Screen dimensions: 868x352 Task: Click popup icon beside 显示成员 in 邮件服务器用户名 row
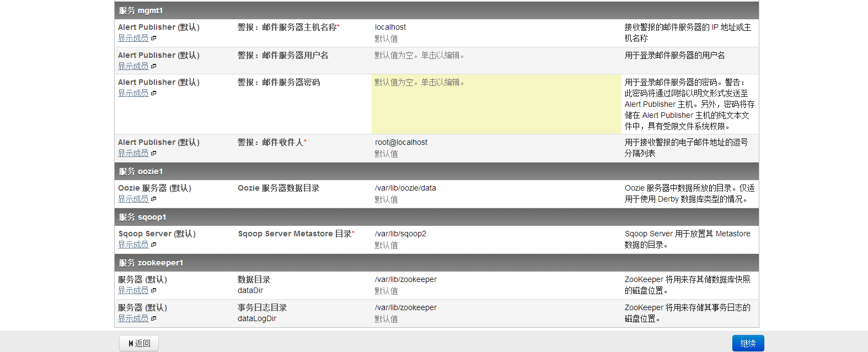point(154,66)
